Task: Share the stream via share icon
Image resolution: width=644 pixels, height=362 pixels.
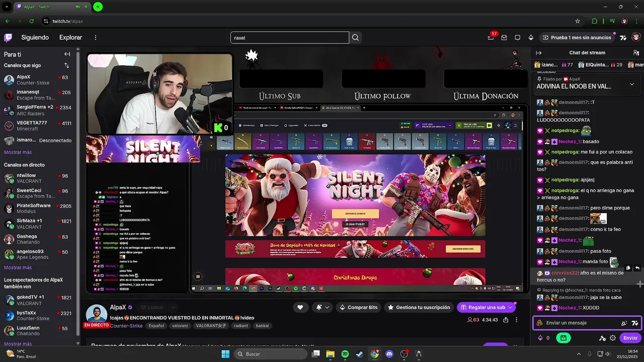Action: tap(506, 320)
